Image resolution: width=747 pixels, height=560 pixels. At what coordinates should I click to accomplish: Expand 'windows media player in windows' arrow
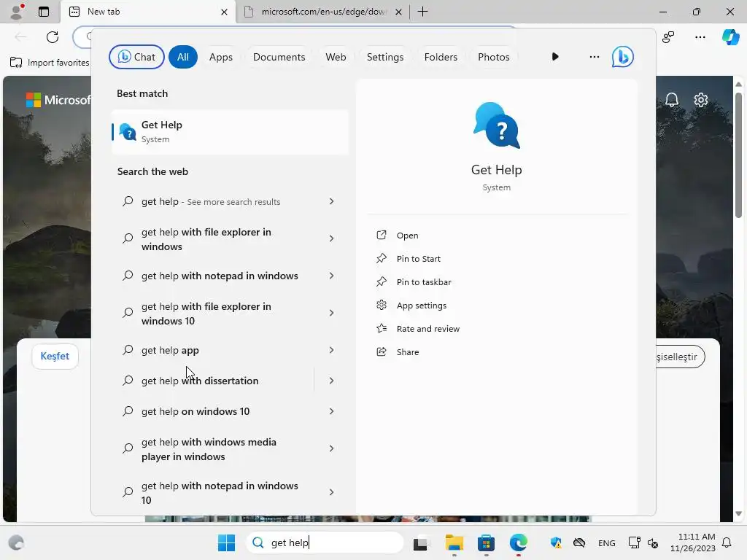coord(332,448)
